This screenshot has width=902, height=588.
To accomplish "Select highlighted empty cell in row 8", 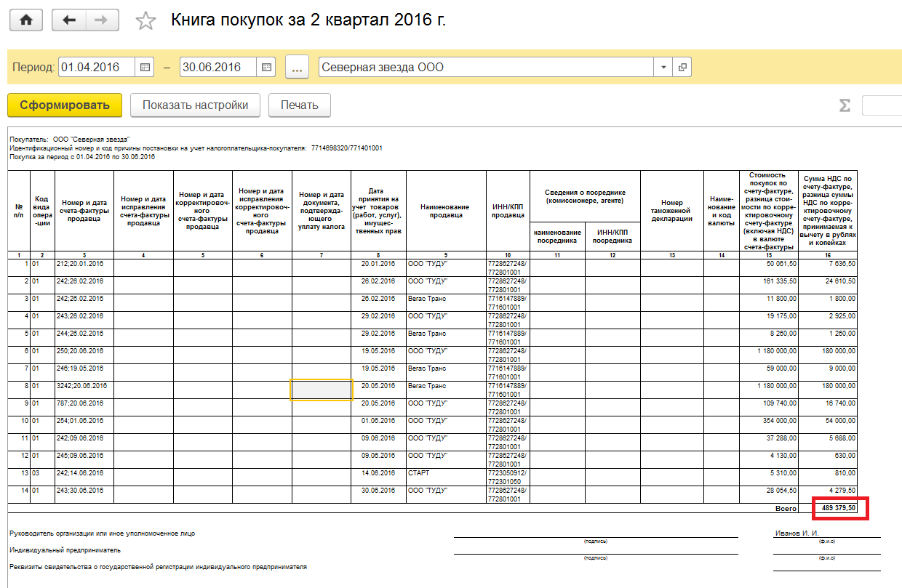I will (321, 390).
